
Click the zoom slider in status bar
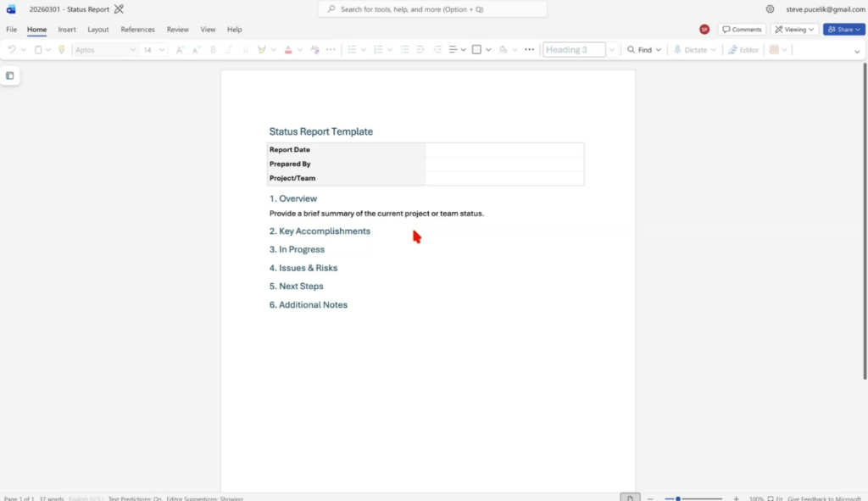698,498
